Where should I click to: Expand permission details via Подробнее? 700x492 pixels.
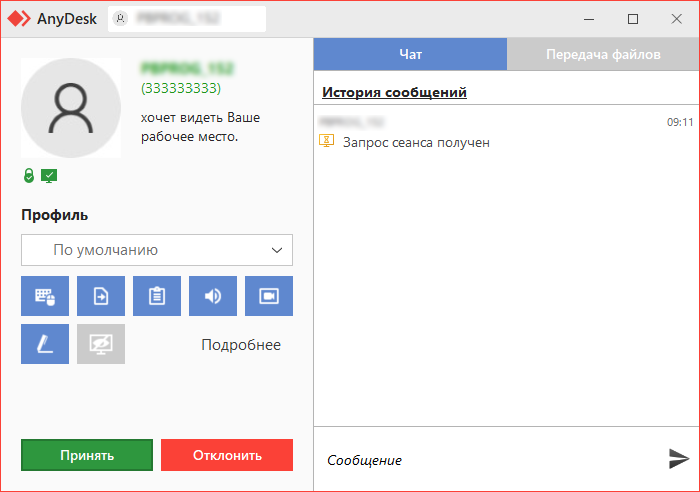[x=241, y=345]
